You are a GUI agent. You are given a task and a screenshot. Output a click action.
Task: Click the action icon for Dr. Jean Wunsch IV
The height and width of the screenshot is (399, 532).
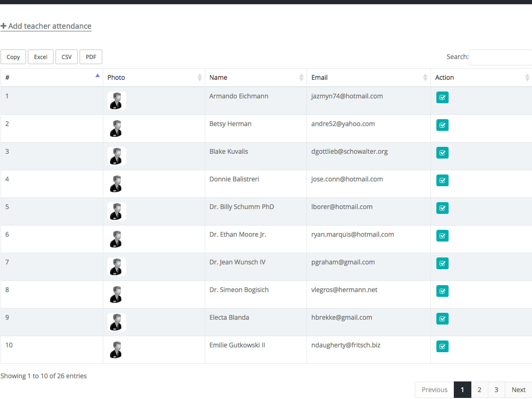(x=442, y=263)
